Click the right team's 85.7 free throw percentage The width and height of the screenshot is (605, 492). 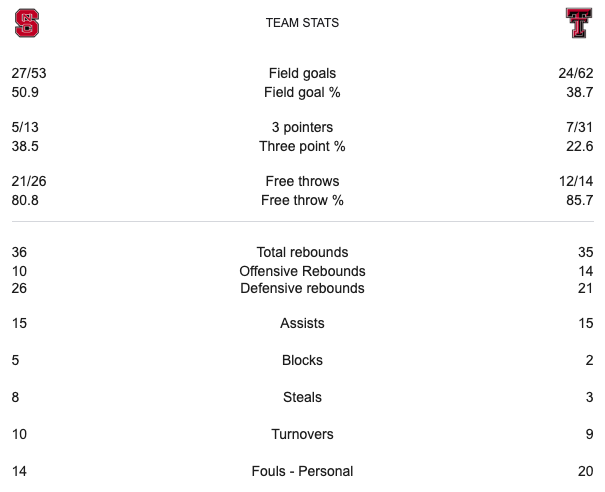click(x=579, y=199)
